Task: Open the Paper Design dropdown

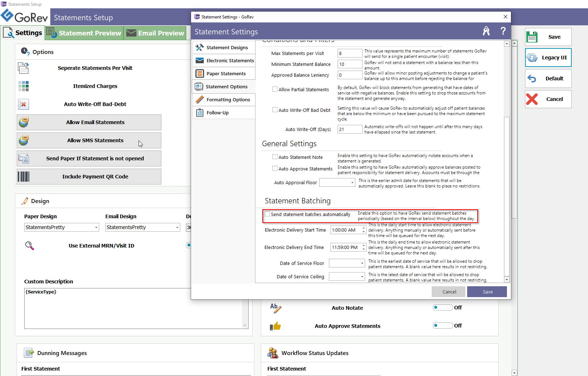Action: 96,227
